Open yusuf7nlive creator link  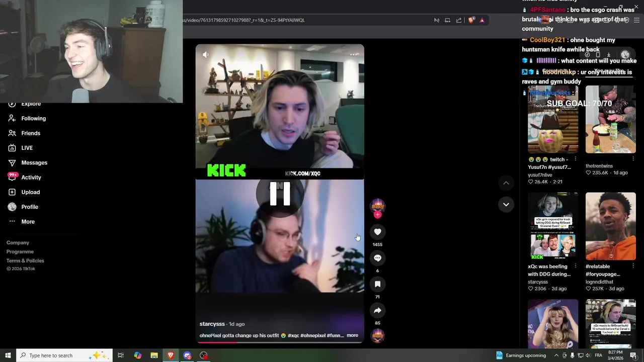click(540, 175)
